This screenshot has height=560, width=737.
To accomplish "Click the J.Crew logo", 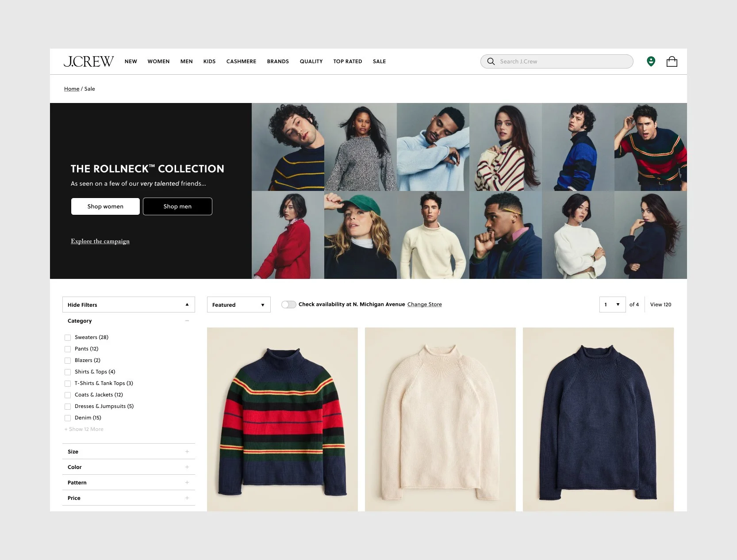I will click(88, 61).
